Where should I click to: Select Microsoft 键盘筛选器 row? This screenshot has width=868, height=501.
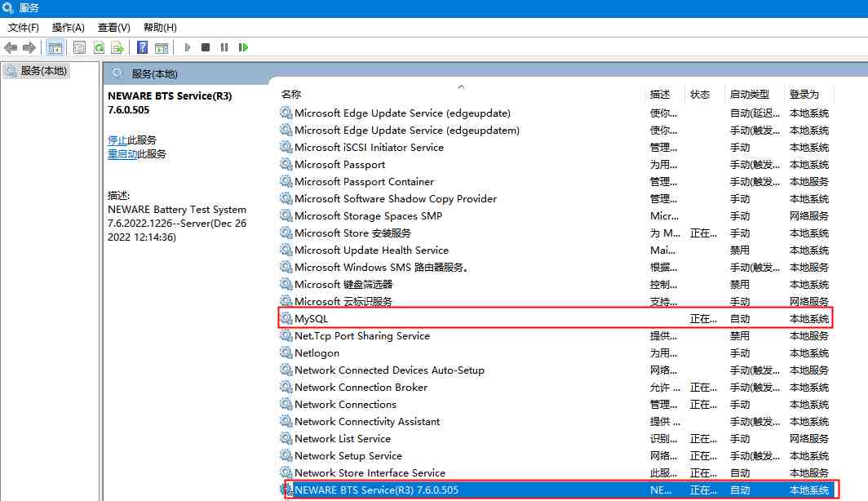pos(555,285)
